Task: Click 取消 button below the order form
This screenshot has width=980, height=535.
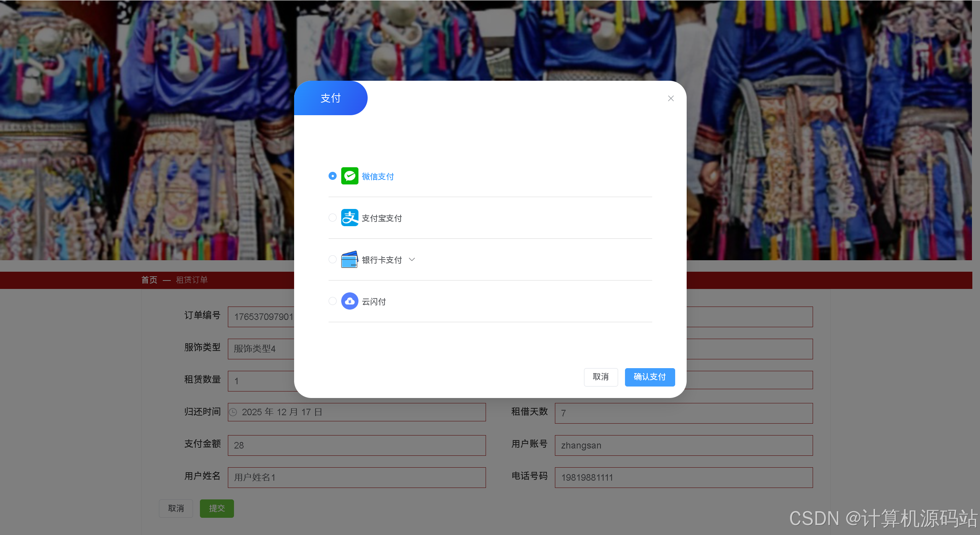Action: [176, 508]
